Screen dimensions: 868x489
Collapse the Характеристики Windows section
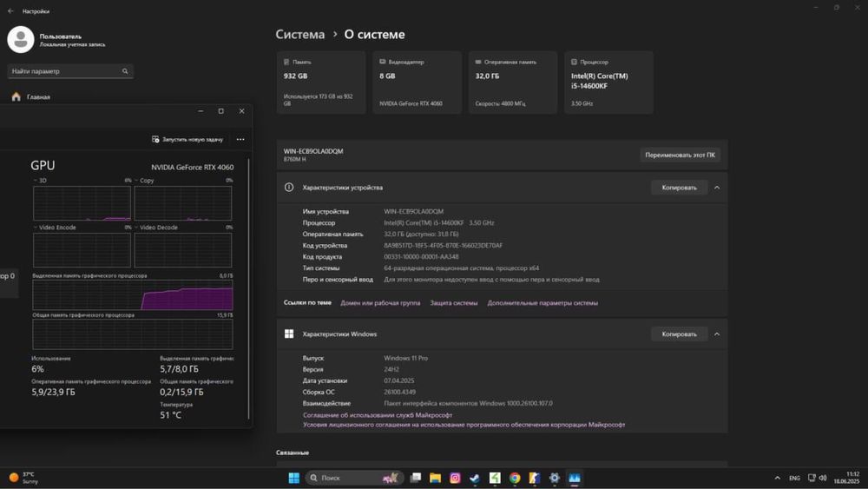(717, 334)
